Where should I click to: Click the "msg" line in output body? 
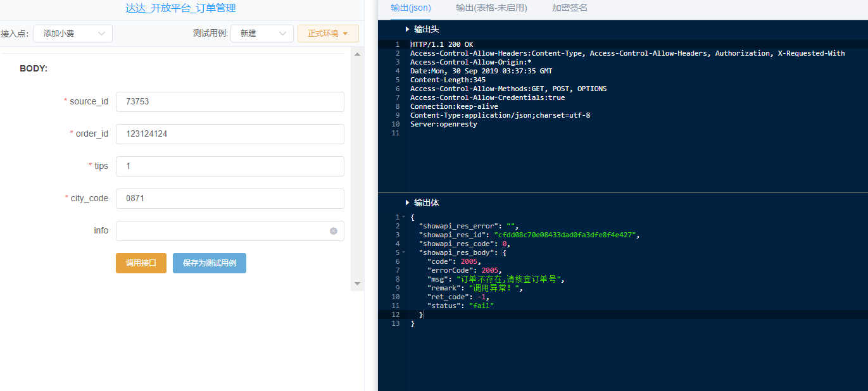coord(495,279)
